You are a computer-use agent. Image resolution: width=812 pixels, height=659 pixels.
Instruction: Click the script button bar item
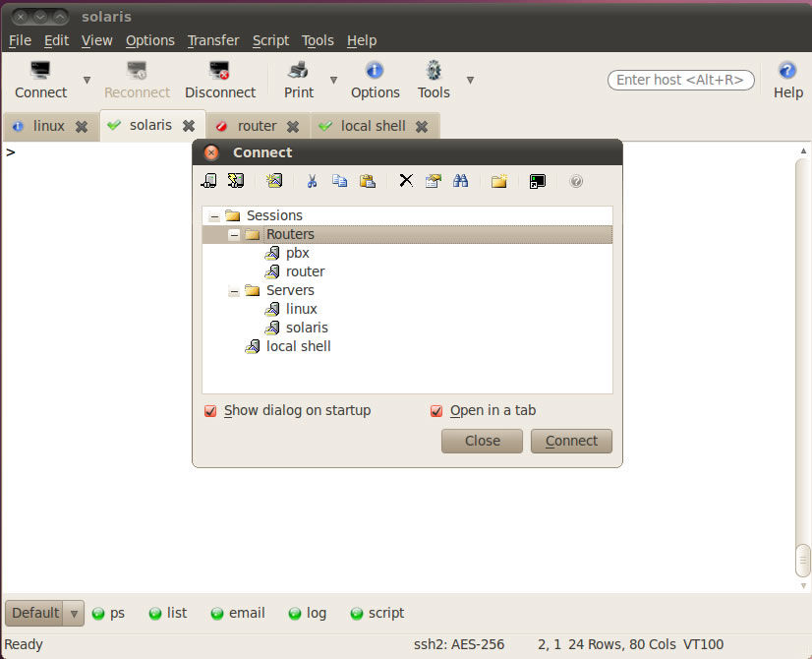tap(377, 613)
